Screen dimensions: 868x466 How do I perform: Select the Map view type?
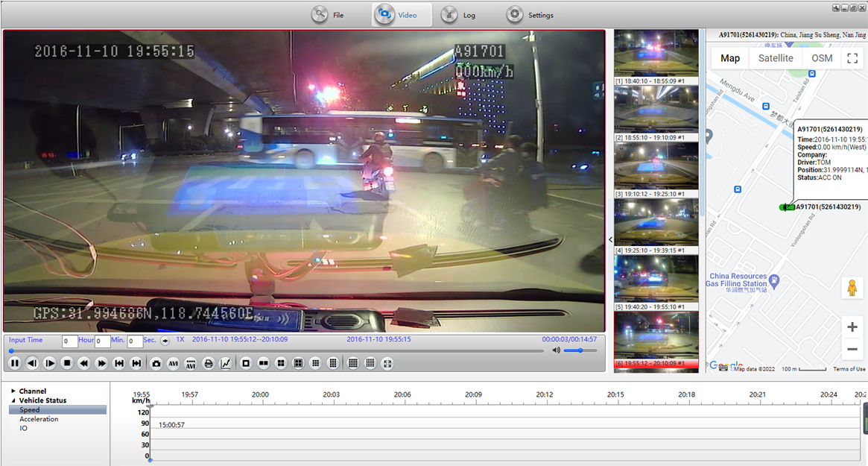pos(730,58)
